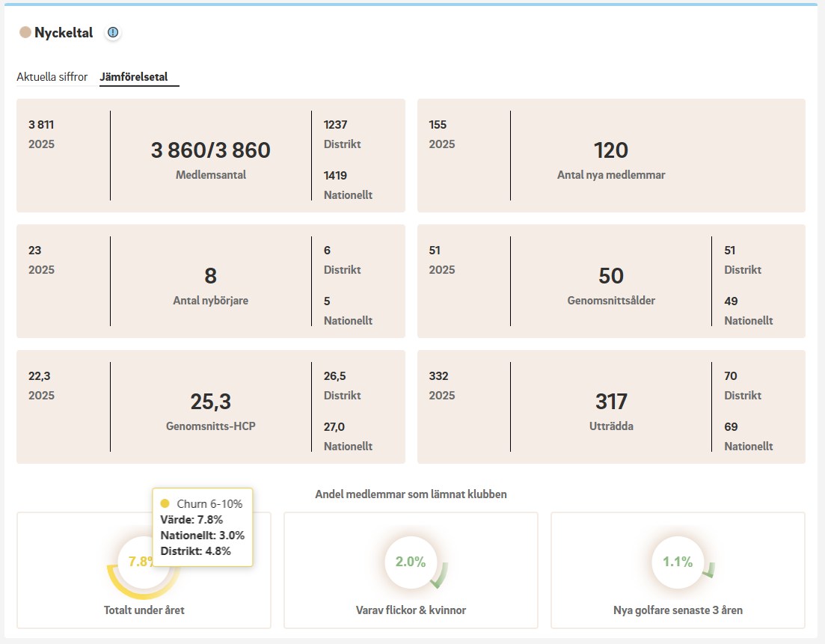Click the Andel medlemmar som lämnat klubben heading
Image resolution: width=825 pixels, height=644 pixels.
(x=411, y=494)
